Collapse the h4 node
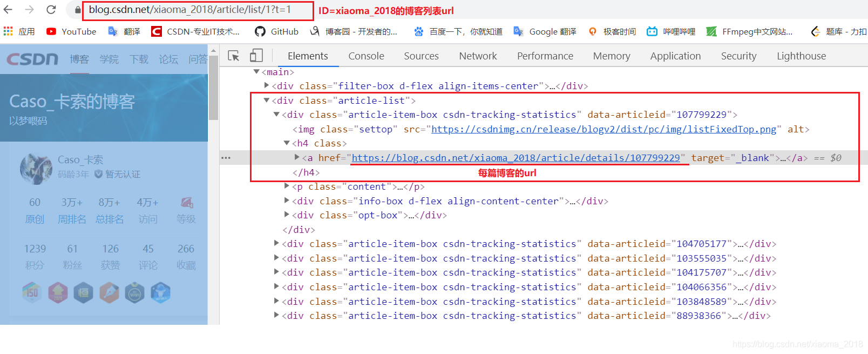 [287, 143]
